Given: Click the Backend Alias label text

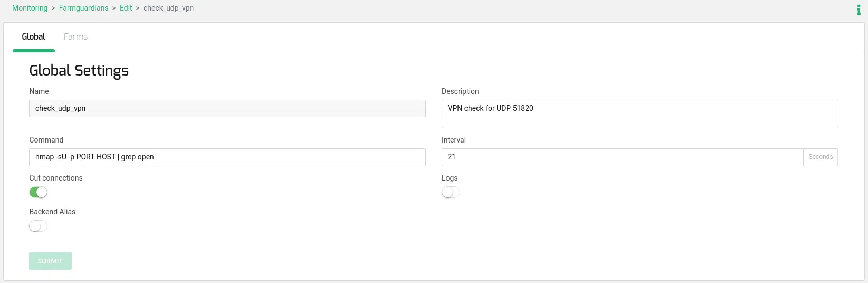Looking at the screenshot, I should pyautogui.click(x=52, y=212).
